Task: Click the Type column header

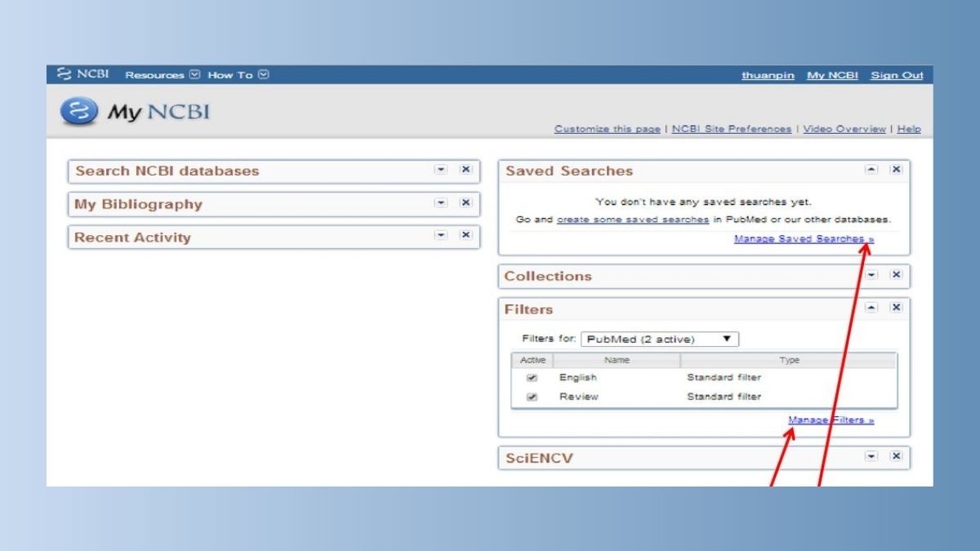Action: [789, 360]
